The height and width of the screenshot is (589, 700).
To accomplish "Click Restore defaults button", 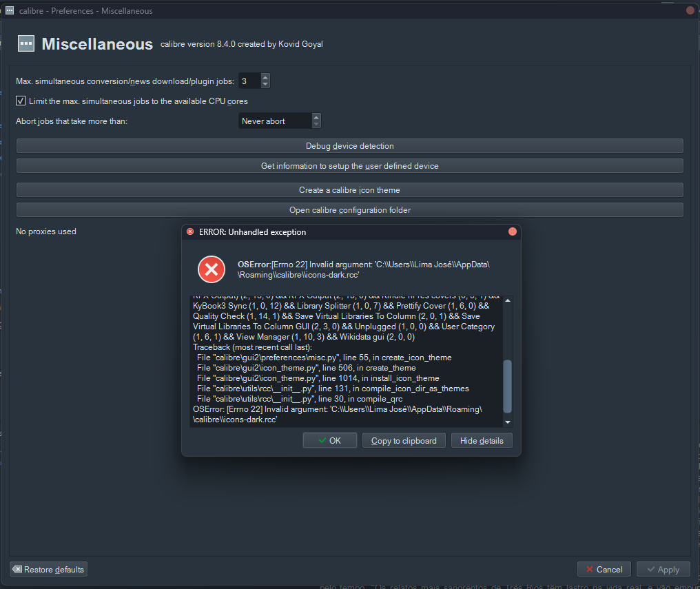I will point(49,569).
